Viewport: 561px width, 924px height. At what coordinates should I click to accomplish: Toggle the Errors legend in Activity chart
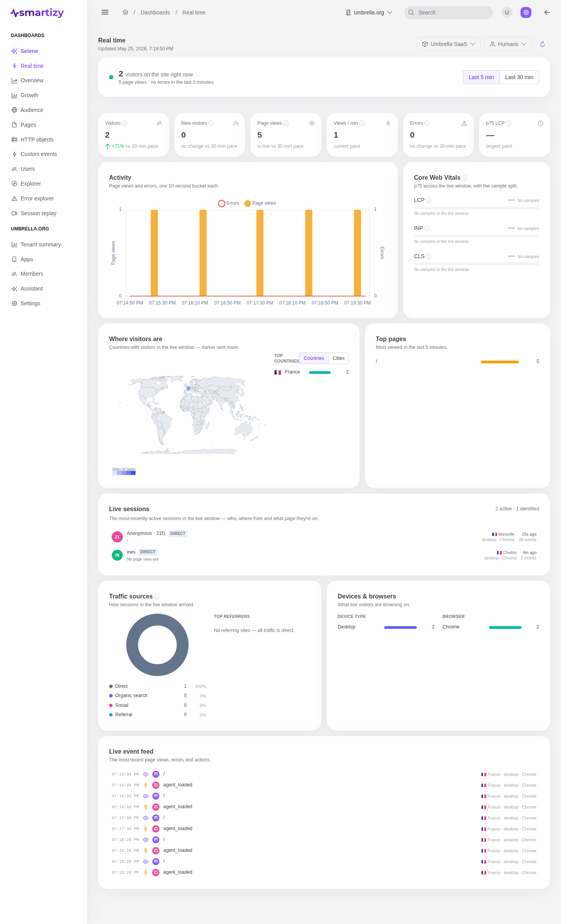(x=229, y=203)
